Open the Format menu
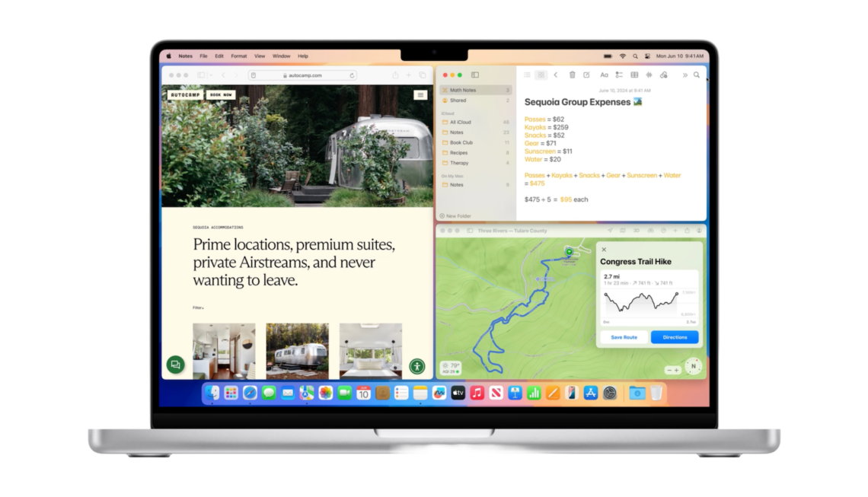868x497 pixels. 238,55
